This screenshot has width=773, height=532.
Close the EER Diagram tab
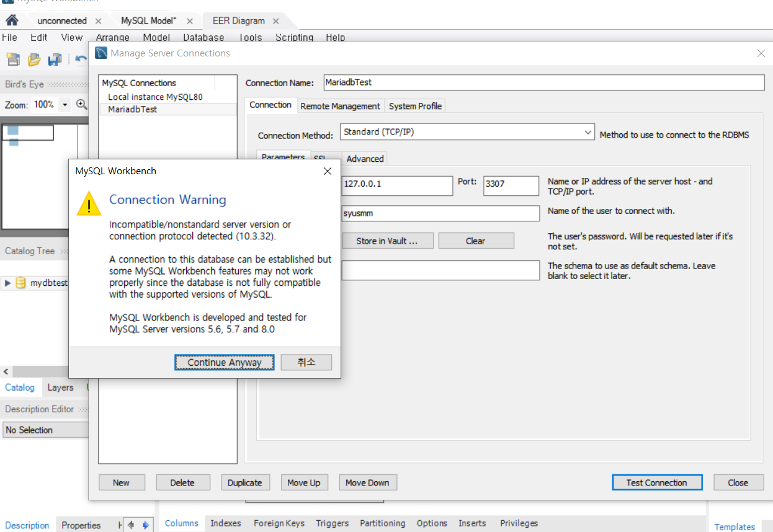[276, 21]
